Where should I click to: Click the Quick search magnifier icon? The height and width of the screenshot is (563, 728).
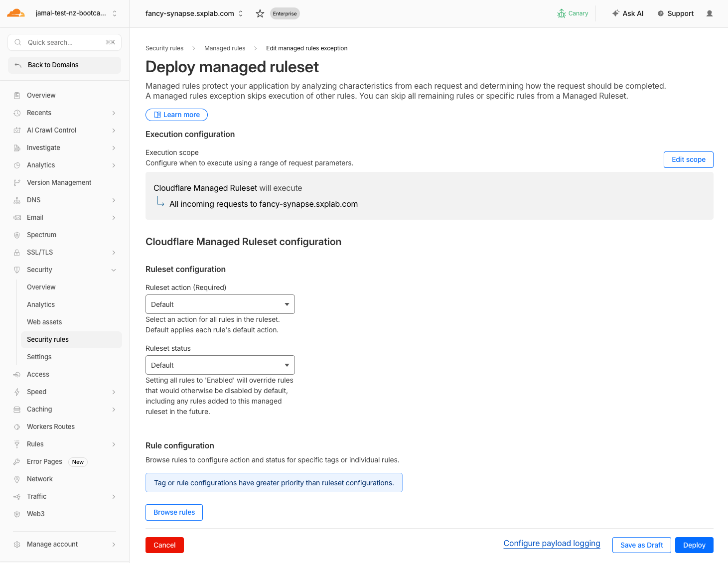click(x=18, y=42)
